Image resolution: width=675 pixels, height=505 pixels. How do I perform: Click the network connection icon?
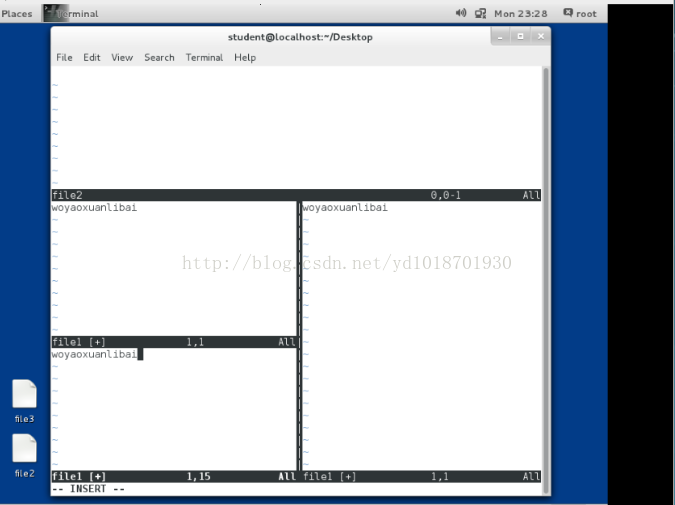480,14
